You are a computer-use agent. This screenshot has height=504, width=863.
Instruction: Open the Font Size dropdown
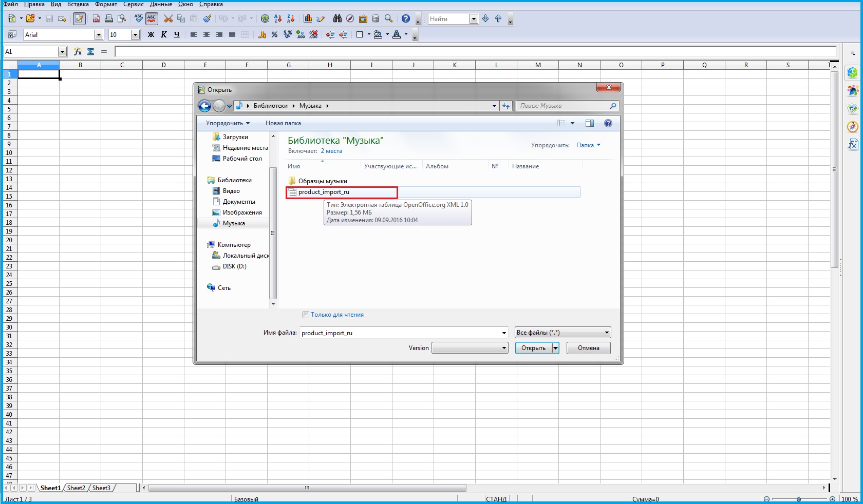[x=136, y=35]
